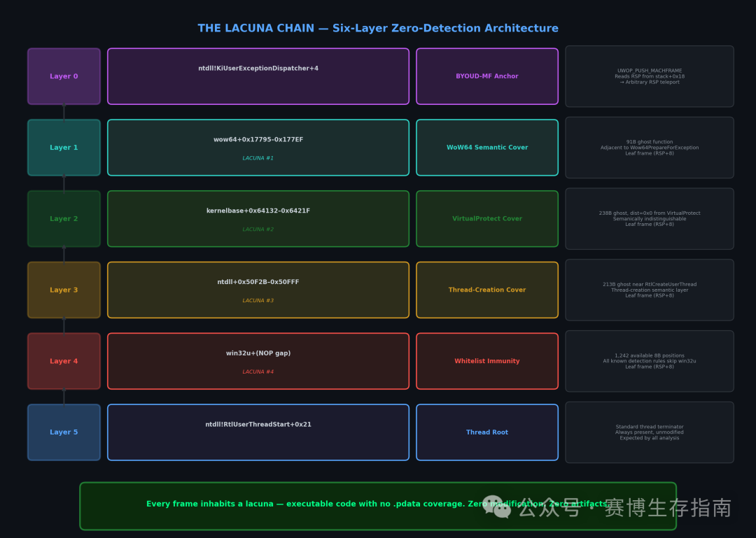Click the "LACUNA #4" label

coord(258,371)
